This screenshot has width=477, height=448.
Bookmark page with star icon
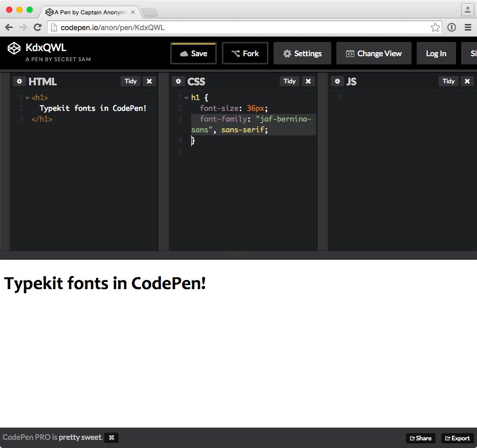click(x=435, y=28)
